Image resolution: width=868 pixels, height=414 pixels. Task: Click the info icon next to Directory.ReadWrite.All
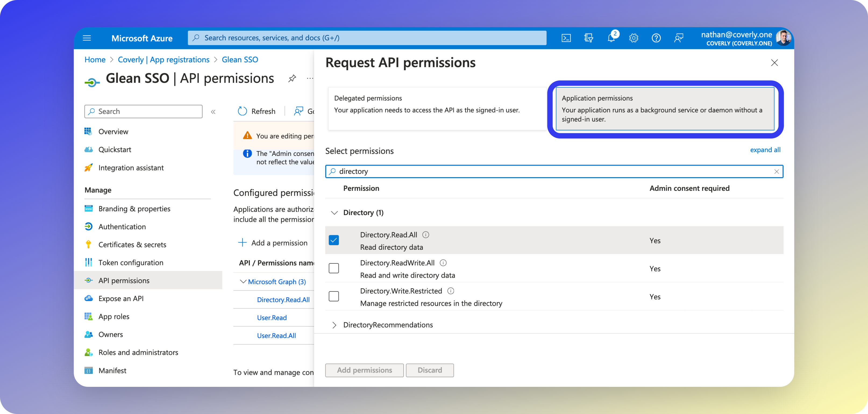(444, 263)
